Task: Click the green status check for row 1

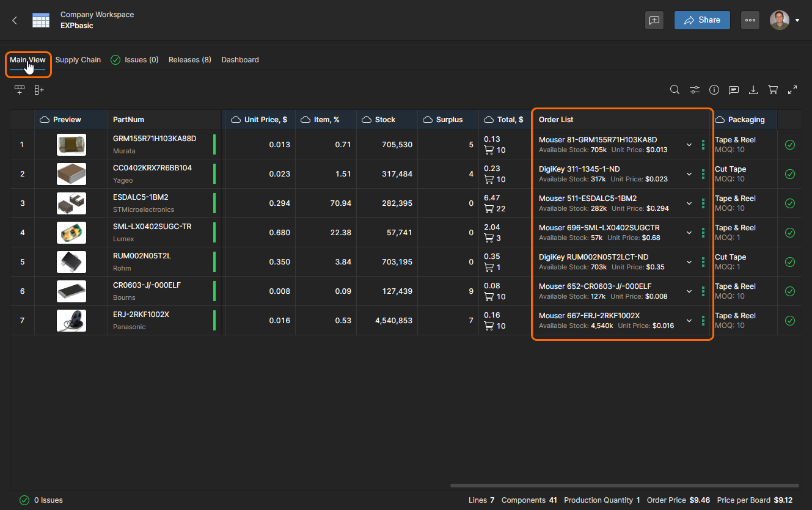Action: tap(789, 145)
